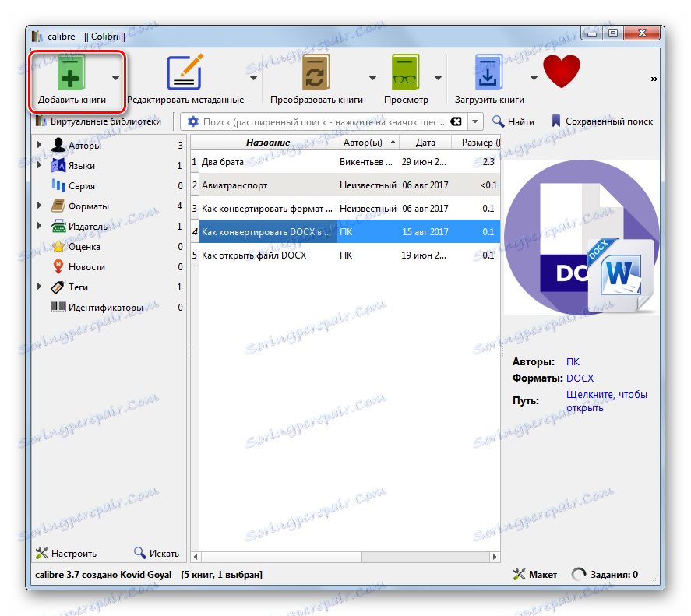Screen dimensions: 691x616
Task: Select book Как конвертировать формат ...
Action: pos(346,209)
